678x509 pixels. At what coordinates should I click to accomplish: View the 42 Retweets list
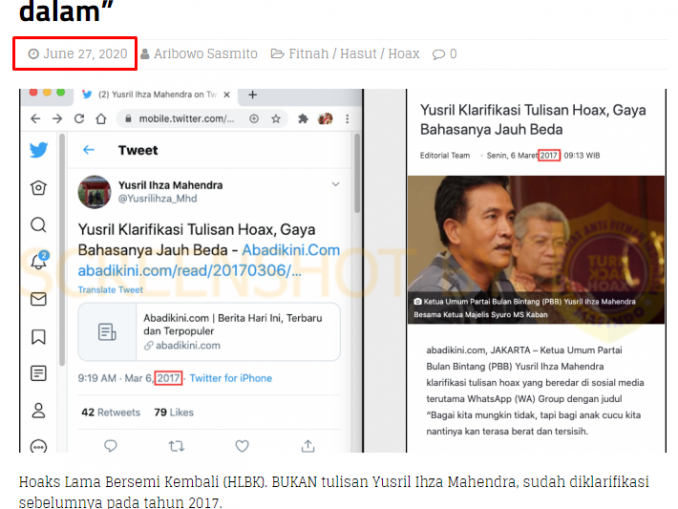tap(111, 413)
